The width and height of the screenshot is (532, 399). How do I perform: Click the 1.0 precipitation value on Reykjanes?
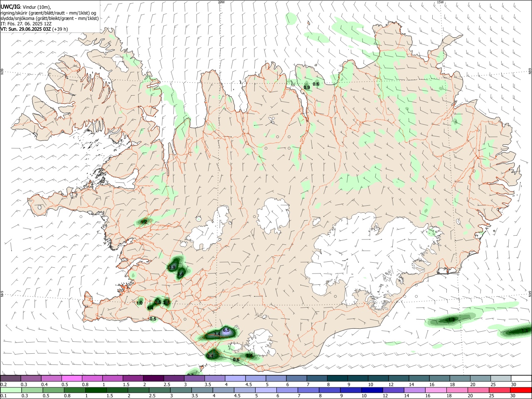pyautogui.click(x=139, y=303)
